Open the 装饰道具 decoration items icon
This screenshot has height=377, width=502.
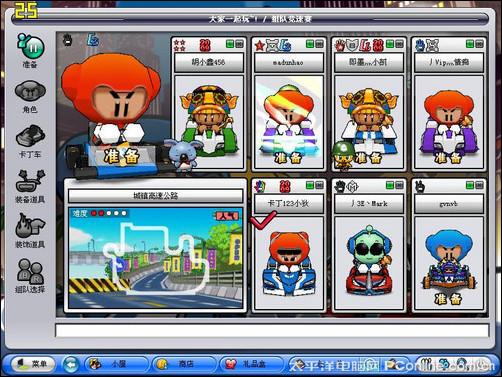[30, 225]
